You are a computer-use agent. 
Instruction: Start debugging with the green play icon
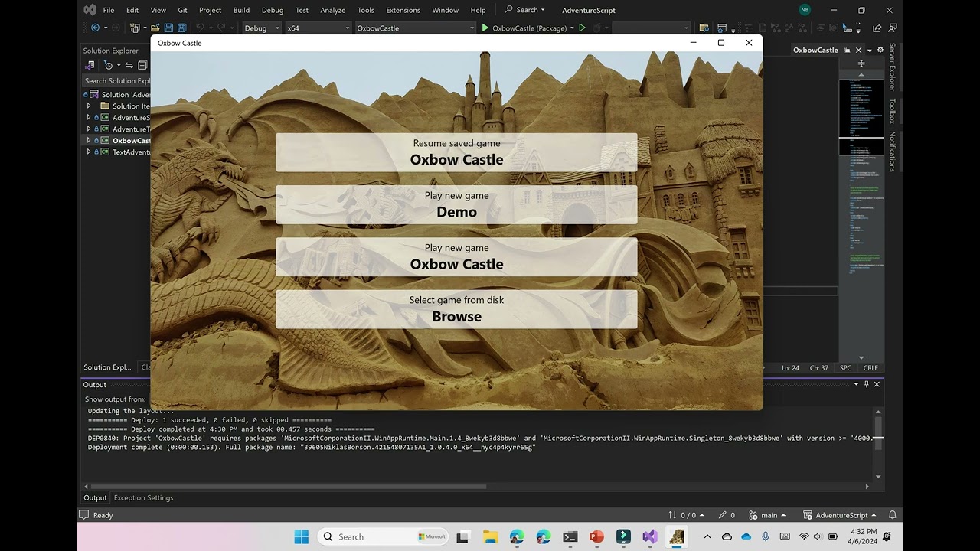[x=485, y=28]
